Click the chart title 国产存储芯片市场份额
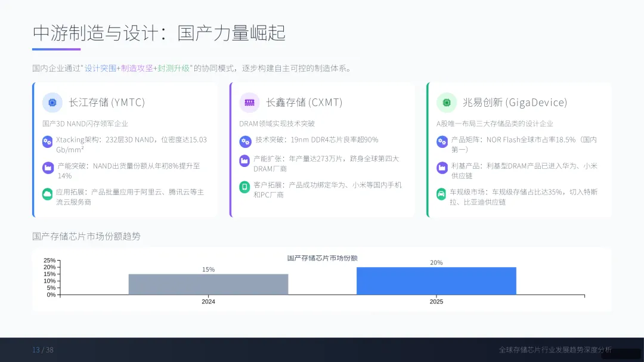This screenshot has width=644, height=362. (x=323, y=258)
